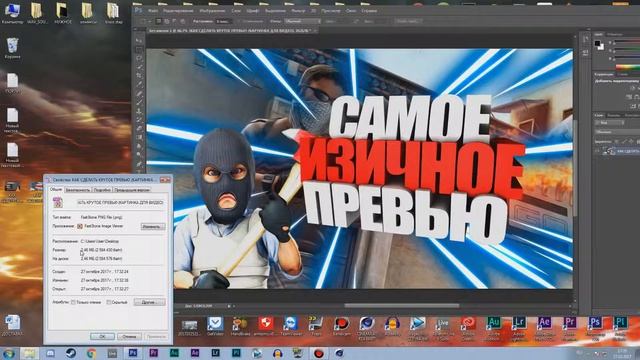Open the TeamViewer desktop shortcut
The width and height of the screenshot is (640, 360).
[x=291, y=325]
